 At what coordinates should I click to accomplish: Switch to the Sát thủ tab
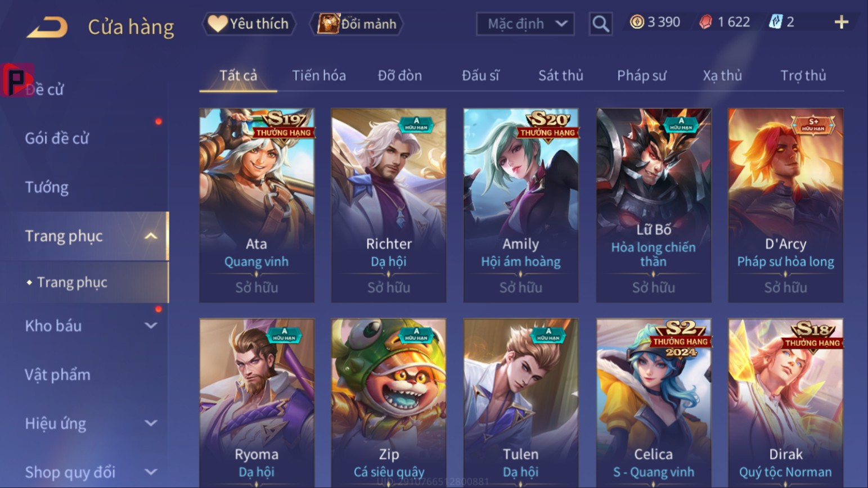coord(560,75)
